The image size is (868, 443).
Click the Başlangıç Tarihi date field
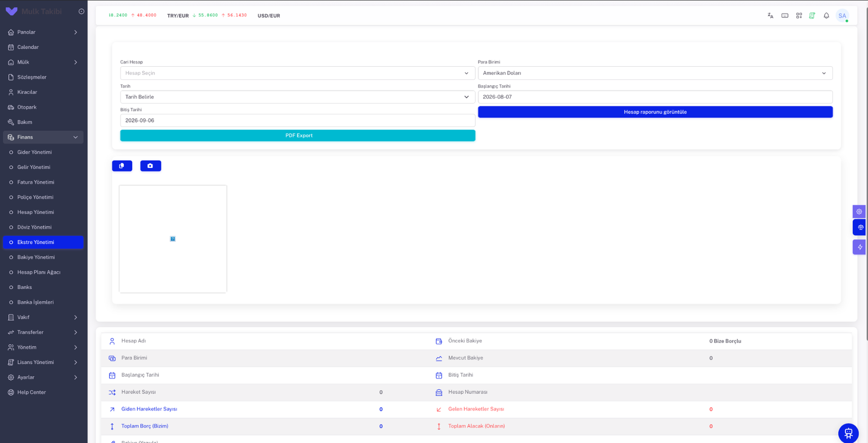(655, 97)
